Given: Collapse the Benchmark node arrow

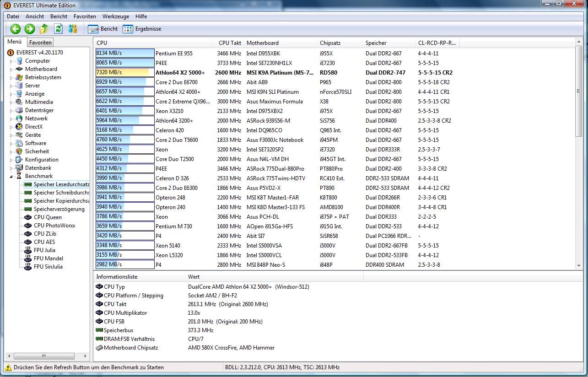Looking at the screenshot, I should pyautogui.click(x=12, y=177).
